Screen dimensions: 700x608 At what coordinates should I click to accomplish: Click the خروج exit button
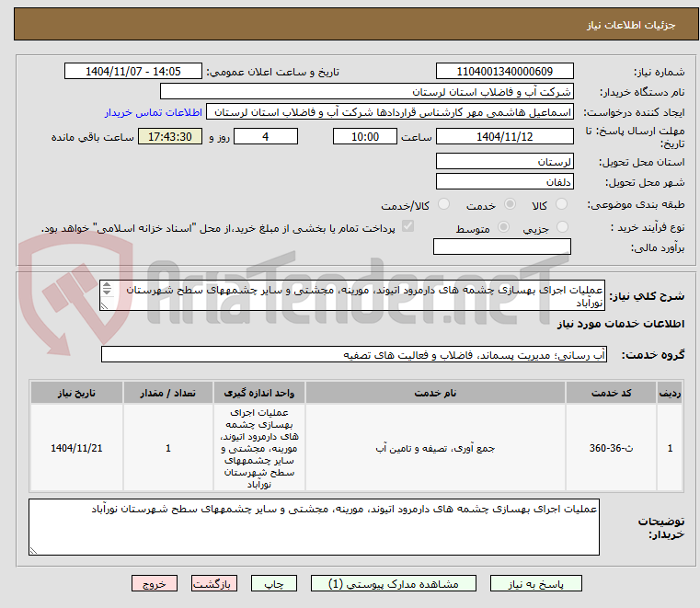pos(154,583)
